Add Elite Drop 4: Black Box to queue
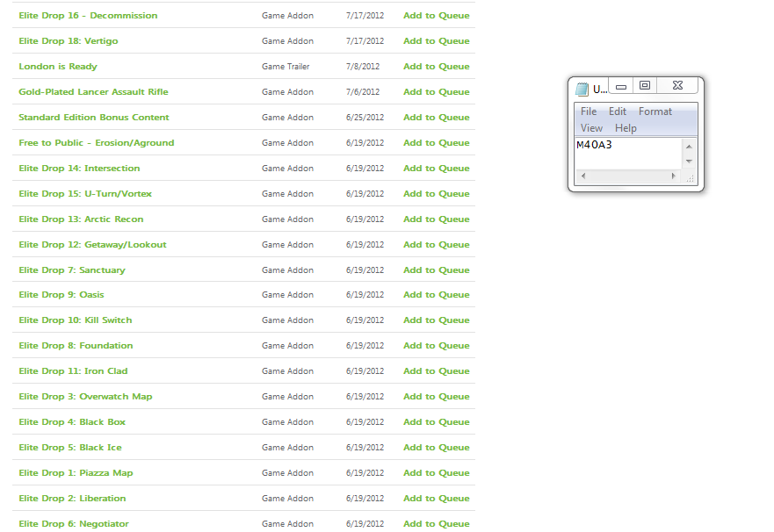774x532 pixels. (x=437, y=422)
